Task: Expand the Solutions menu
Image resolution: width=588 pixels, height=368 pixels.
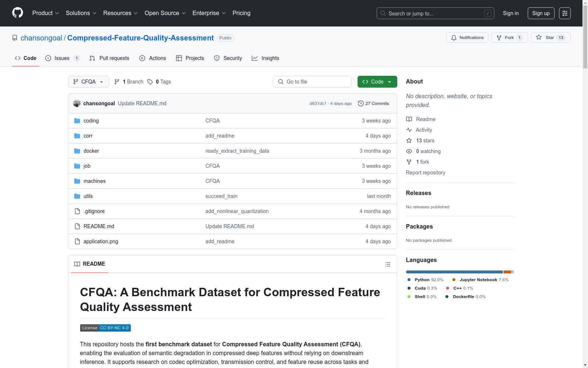Action: 81,13
